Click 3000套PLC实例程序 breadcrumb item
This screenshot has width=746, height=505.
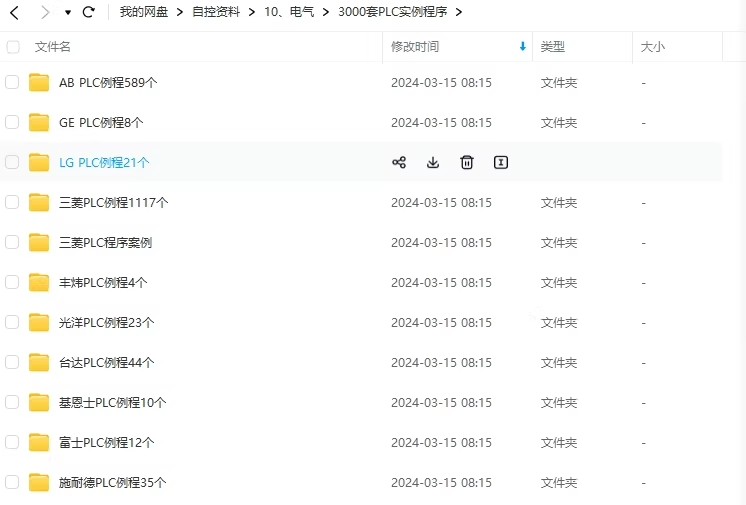click(393, 12)
